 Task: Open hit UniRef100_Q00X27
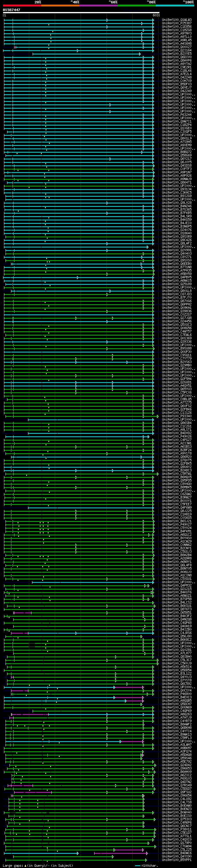(x=177, y=47)
